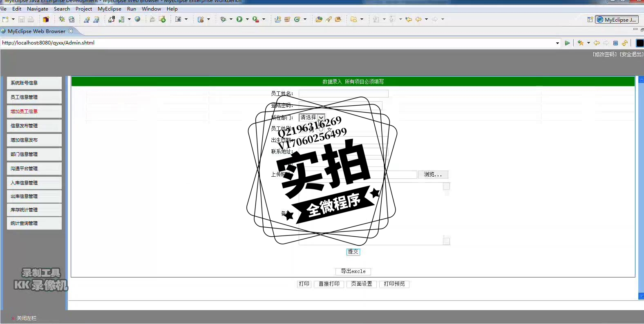Screen dimensions: 644x324
Task: Click the purple package deploy icon
Action: 46,19
